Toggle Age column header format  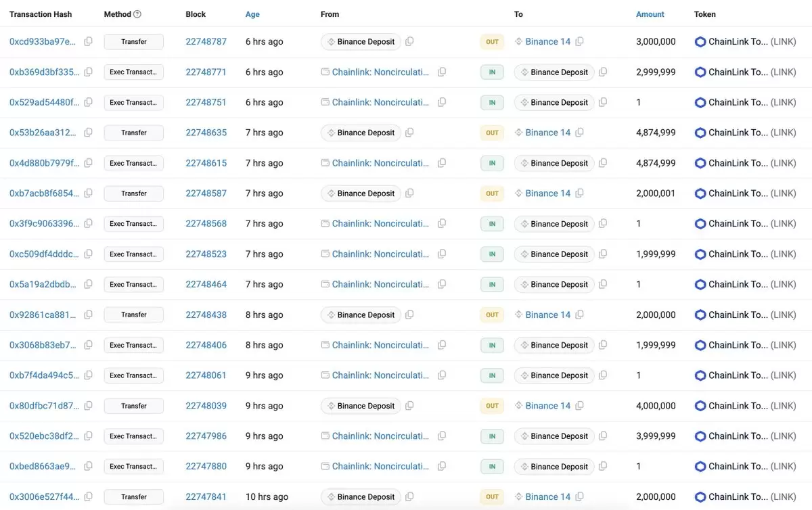252,14
